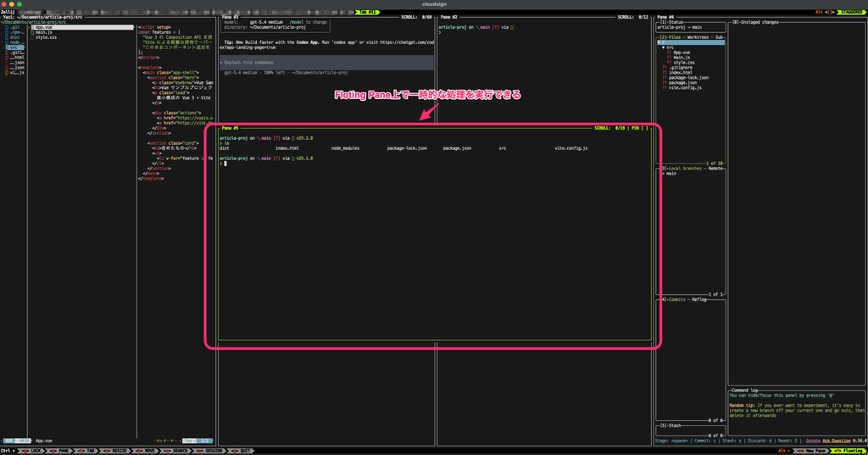Screen dimensions: 868x455
Task: Select vite.config.js in lazygit Files
Action: pos(685,87)
